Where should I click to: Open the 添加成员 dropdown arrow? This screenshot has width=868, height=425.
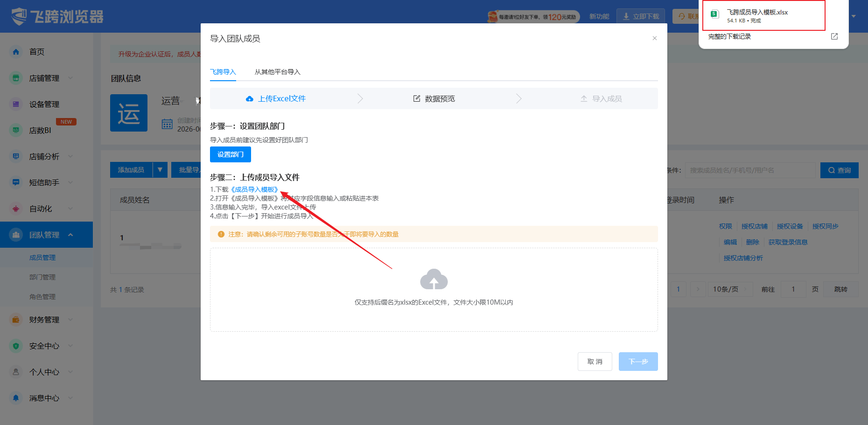(x=160, y=170)
